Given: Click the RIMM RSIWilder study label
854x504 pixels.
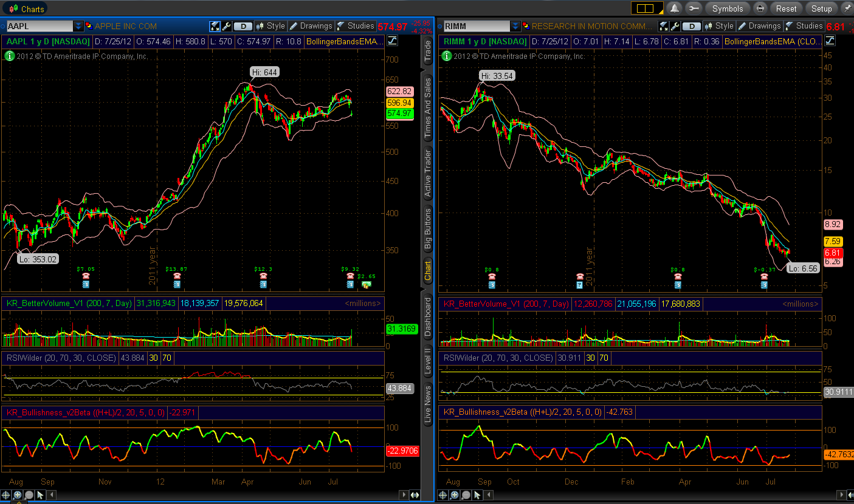Looking at the screenshot, I should coord(498,358).
